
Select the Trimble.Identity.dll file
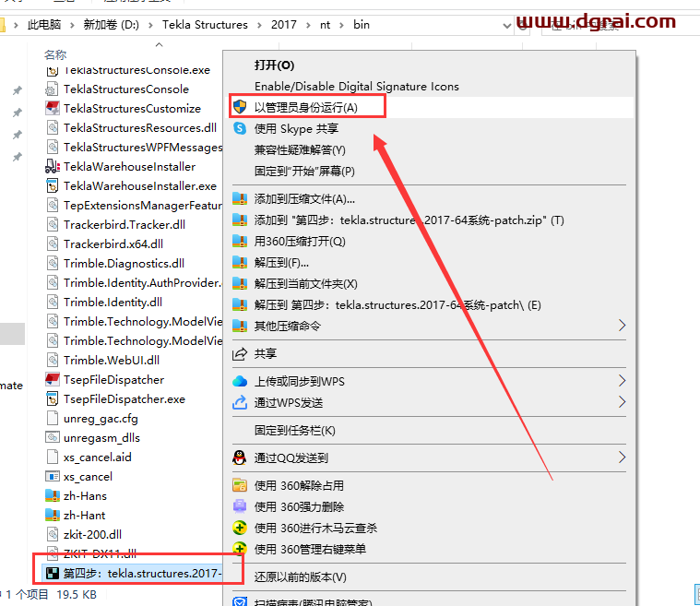pos(113,303)
